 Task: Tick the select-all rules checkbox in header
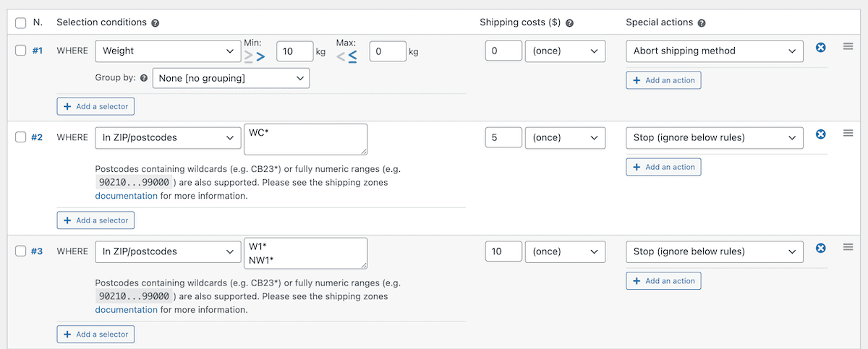pos(21,23)
